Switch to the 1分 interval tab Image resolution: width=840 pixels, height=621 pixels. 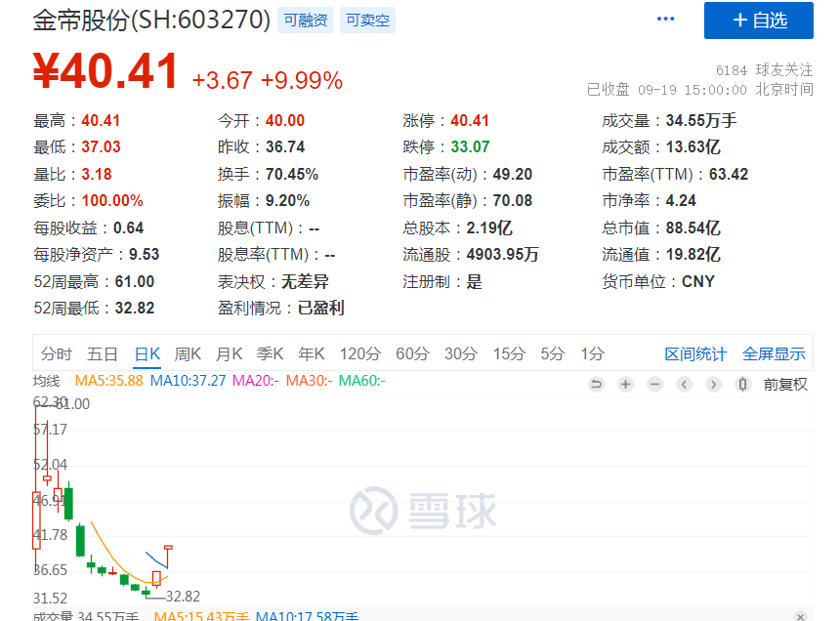coord(593,353)
